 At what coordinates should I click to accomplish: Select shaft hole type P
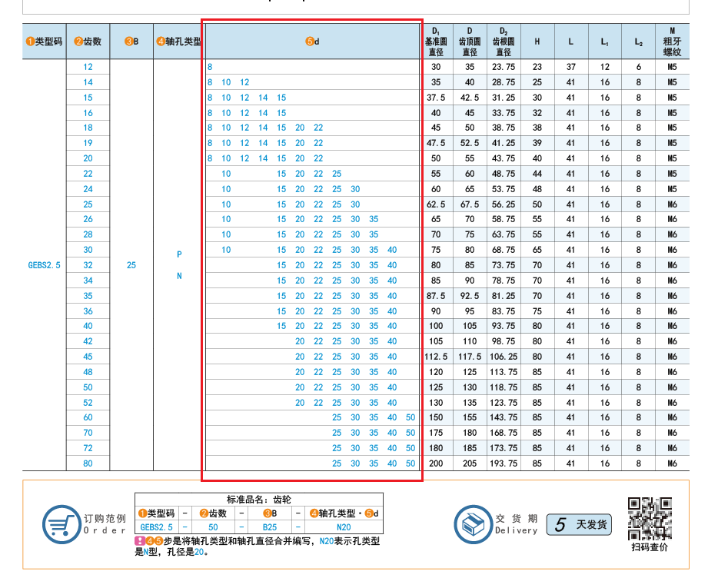[179, 254]
